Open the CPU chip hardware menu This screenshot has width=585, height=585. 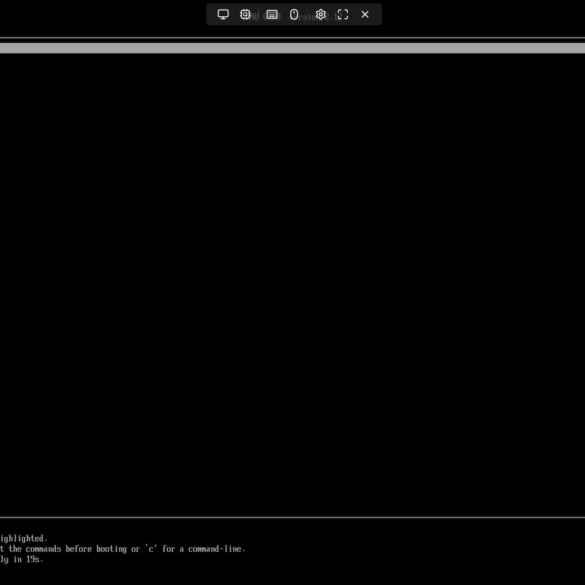pyautogui.click(x=245, y=15)
